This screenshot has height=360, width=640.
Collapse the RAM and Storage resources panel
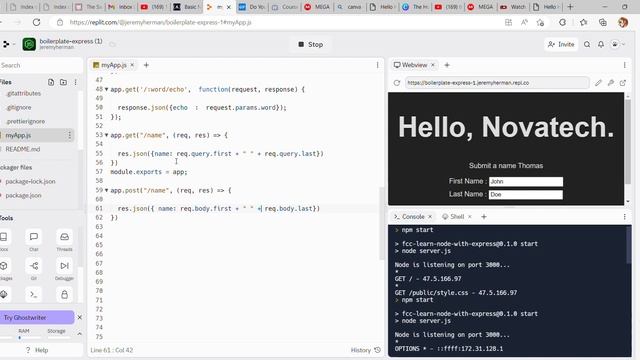click(x=80, y=334)
